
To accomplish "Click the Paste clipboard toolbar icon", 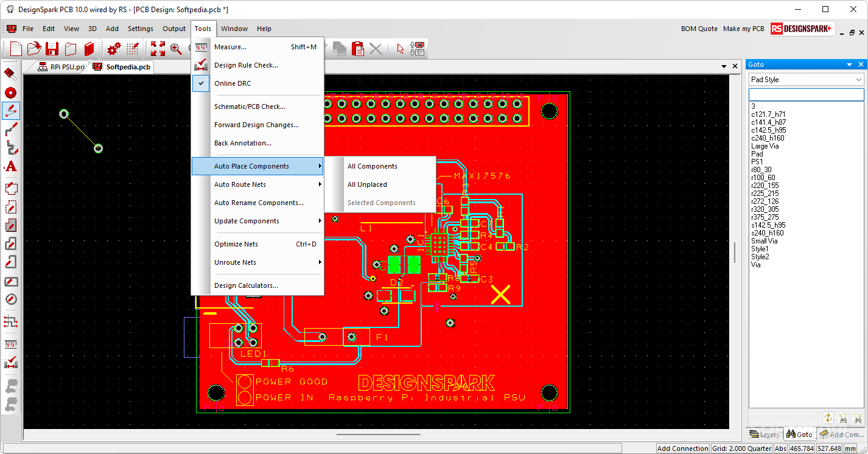I will pyautogui.click(x=358, y=49).
